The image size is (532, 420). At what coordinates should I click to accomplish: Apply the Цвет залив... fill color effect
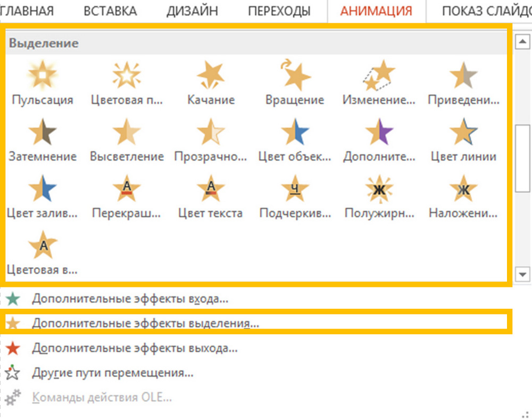43,197
